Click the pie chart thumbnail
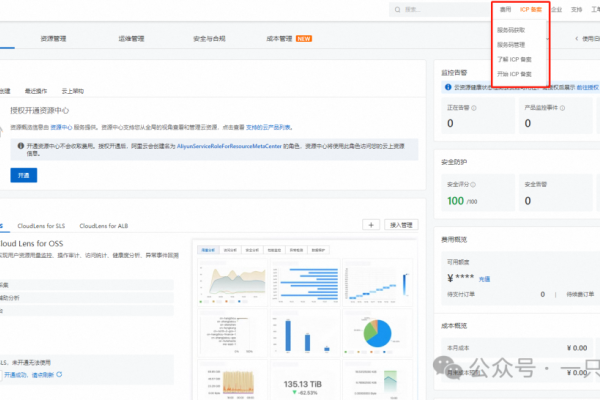 [x=377, y=333]
